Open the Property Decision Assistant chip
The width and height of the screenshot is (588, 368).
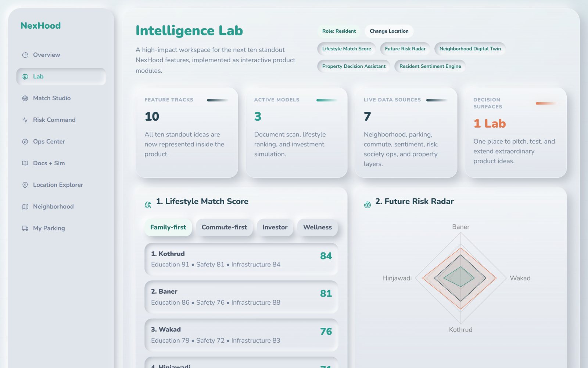[354, 66]
